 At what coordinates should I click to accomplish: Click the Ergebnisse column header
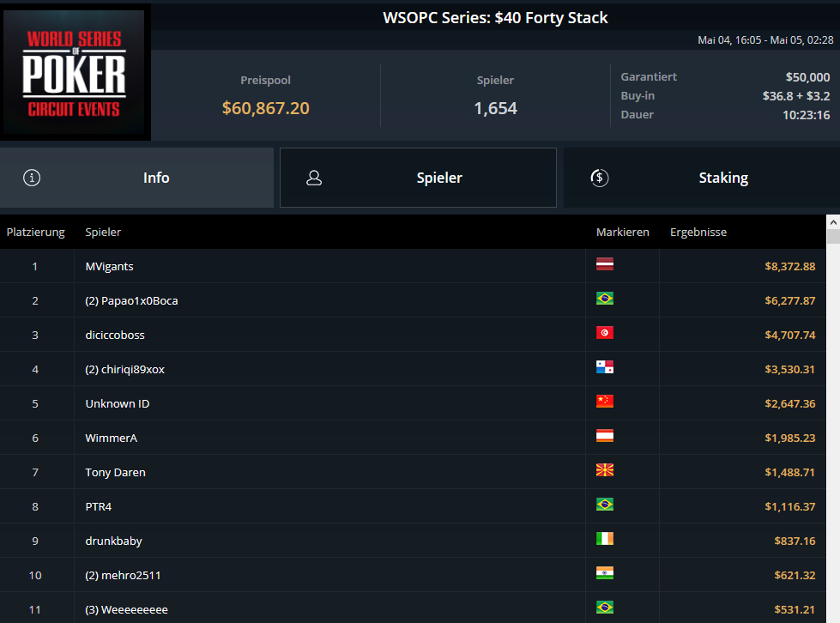point(698,232)
